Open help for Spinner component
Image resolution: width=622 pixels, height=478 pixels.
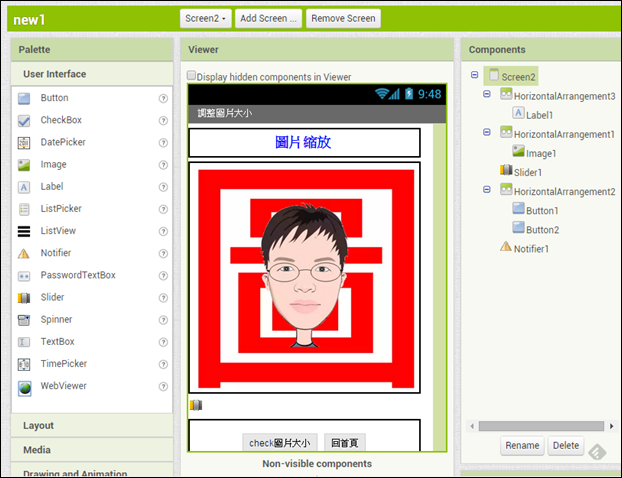tap(163, 320)
